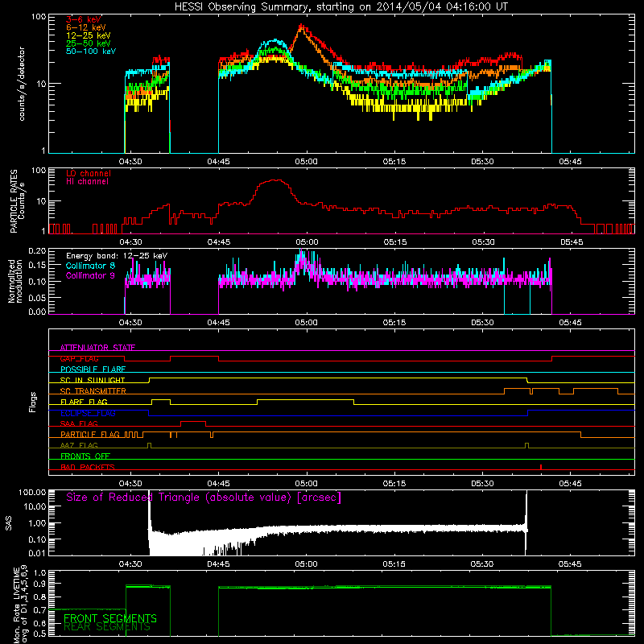Click the FRONTS_OFF flag label

pyautogui.click(x=85, y=456)
